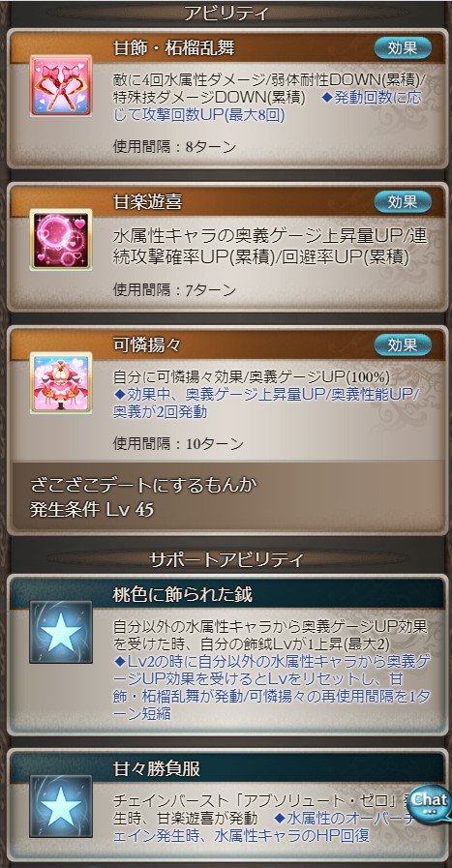
Task: Select the 甘飾・柘榴乱舞 ability title bar
Action: 227,48
